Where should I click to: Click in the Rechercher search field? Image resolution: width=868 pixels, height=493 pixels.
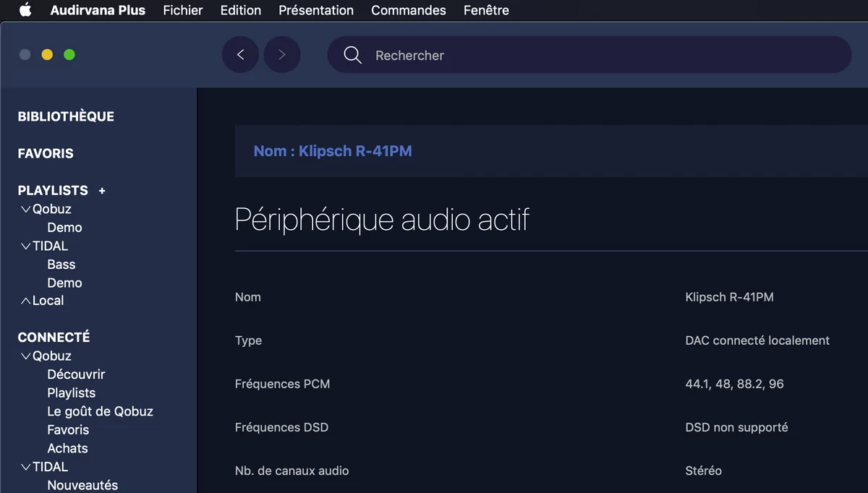pos(590,55)
